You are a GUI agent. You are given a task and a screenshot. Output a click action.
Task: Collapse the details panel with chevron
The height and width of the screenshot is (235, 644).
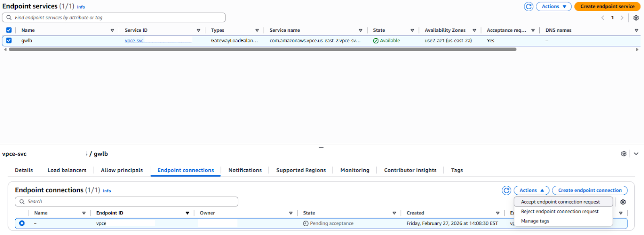(x=636, y=154)
